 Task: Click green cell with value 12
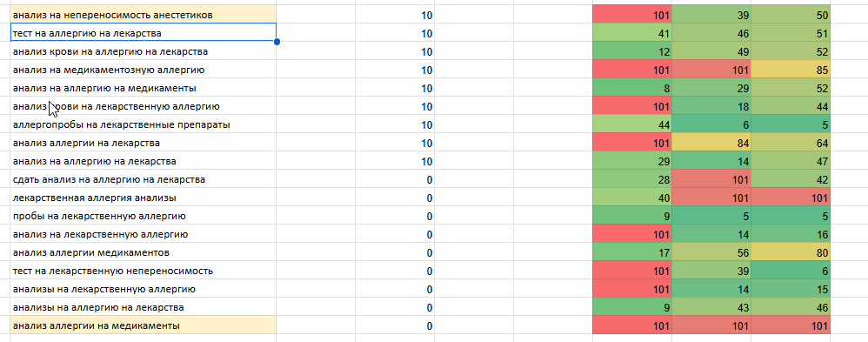point(632,51)
